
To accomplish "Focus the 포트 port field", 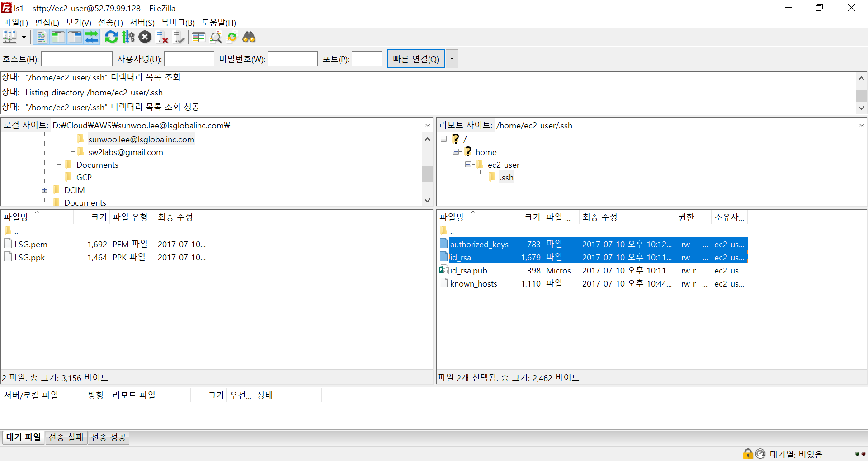I will pyautogui.click(x=367, y=59).
